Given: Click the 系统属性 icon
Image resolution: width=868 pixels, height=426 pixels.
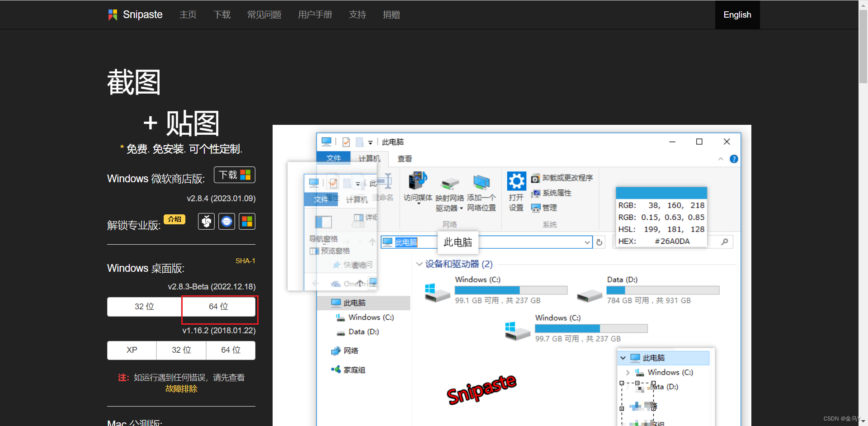Looking at the screenshot, I should tap(536, 193).
